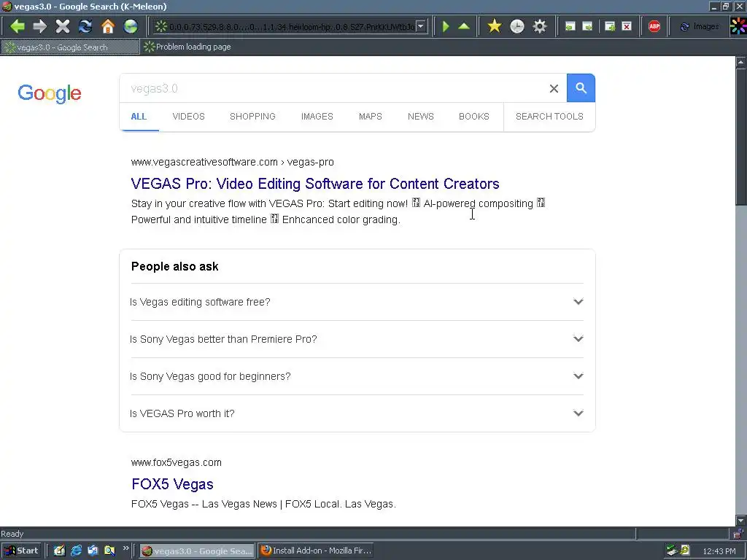The image size is (747, 560).
Task: Click the page scrollbar up arrow
Action: pos(741,62)
